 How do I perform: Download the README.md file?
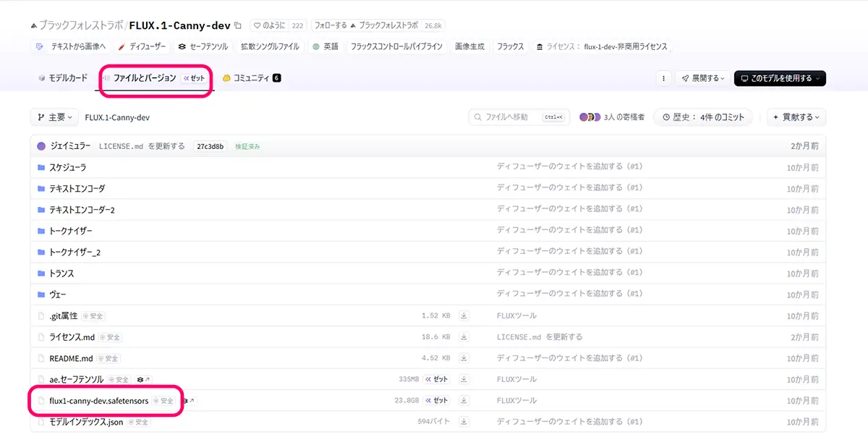tap(464, 358)
